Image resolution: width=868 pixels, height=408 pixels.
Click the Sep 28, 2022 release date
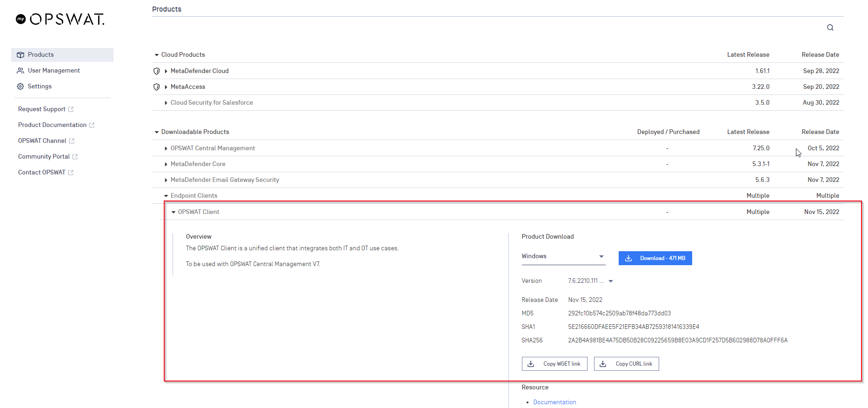(821, 71)
